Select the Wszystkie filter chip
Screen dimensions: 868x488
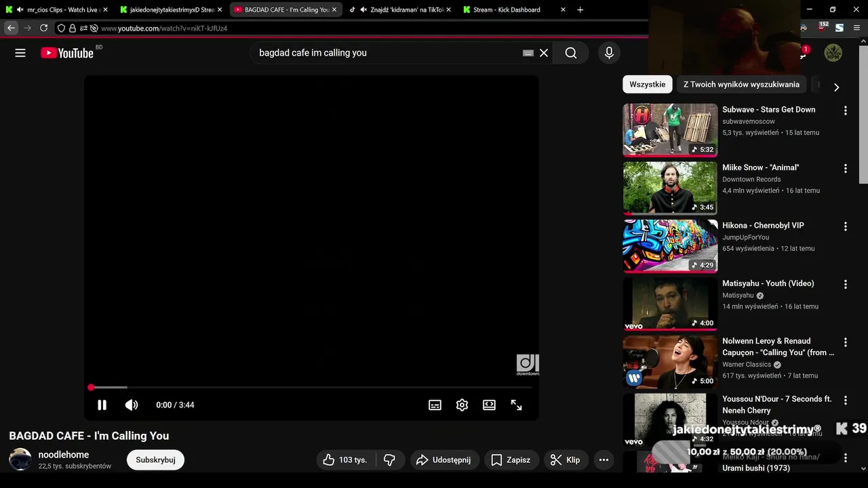coord(648,84)
